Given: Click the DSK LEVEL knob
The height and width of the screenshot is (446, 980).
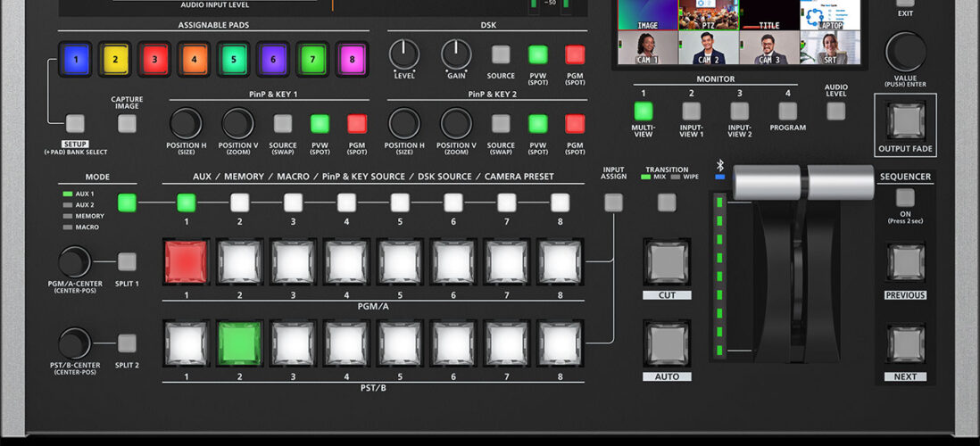Looking at the screenshot, I should [x=404, y=54].
